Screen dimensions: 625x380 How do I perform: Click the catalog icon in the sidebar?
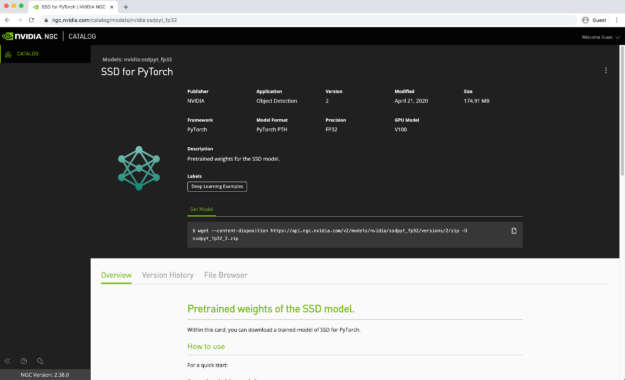8,54
